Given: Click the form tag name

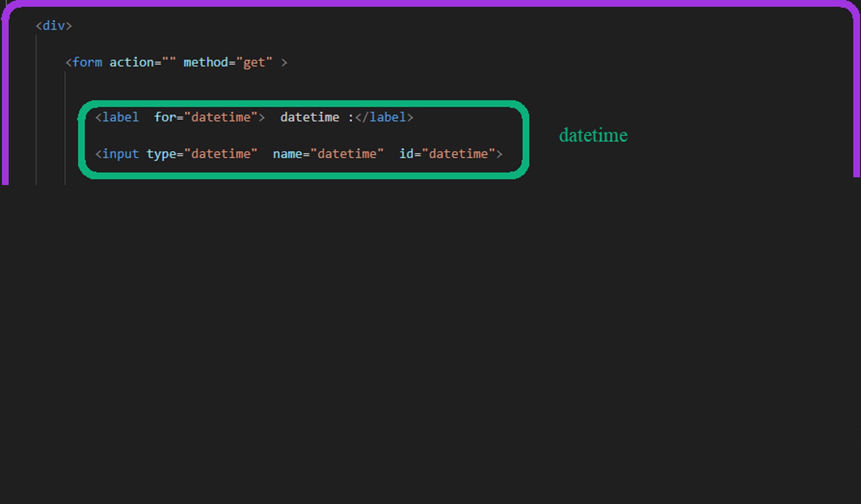Looking at the screenshot, I should 87,63.
